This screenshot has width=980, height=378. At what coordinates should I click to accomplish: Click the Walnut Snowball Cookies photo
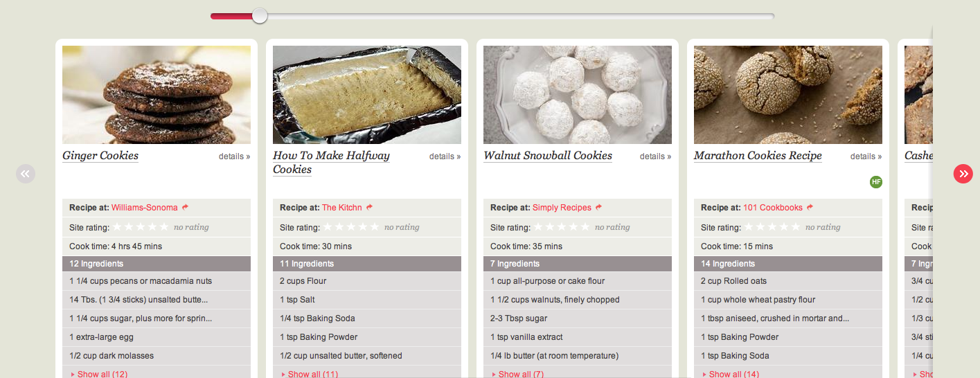[578, 95]
